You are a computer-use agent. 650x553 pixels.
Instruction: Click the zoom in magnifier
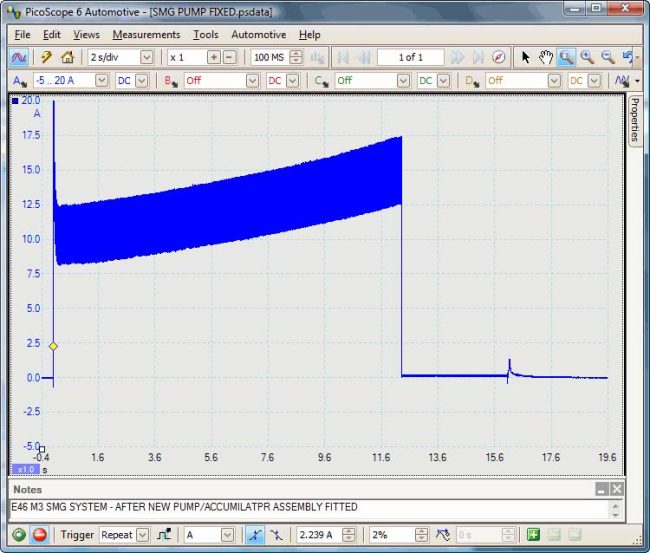[587, 57]
